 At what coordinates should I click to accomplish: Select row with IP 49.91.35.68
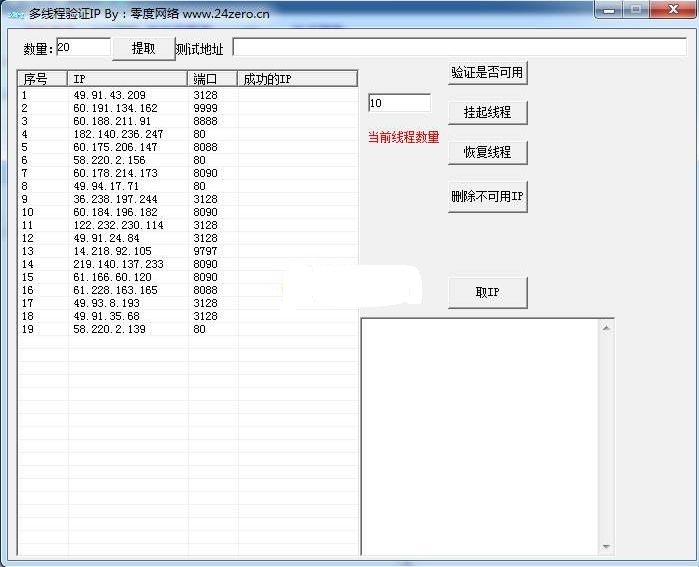[188, 316]
